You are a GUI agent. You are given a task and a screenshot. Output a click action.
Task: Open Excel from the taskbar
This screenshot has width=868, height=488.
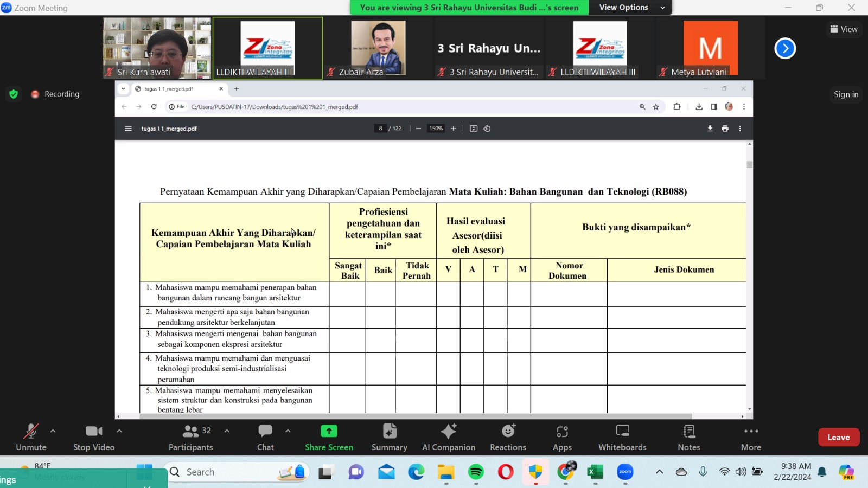coord(595,472)
